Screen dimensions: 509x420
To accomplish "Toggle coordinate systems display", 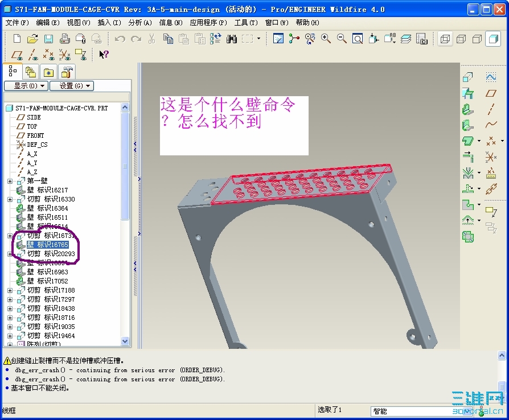I will coord(64,55).
